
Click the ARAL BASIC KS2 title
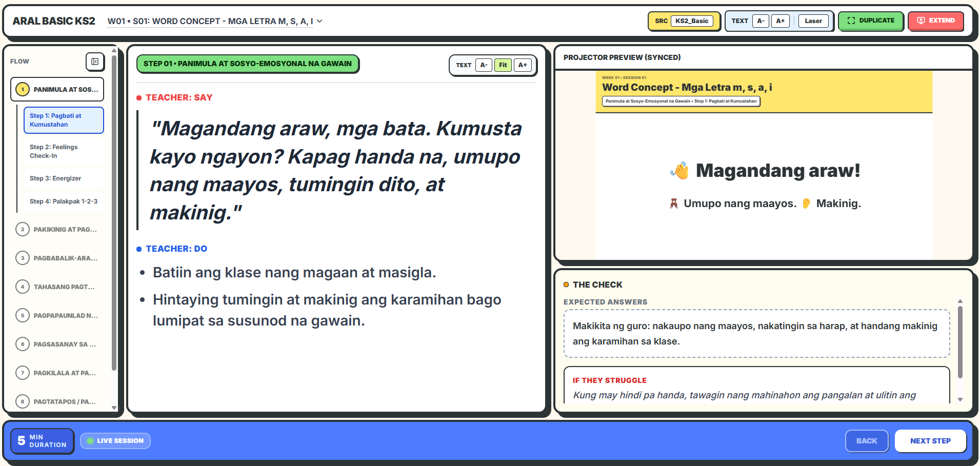[54, 21]
